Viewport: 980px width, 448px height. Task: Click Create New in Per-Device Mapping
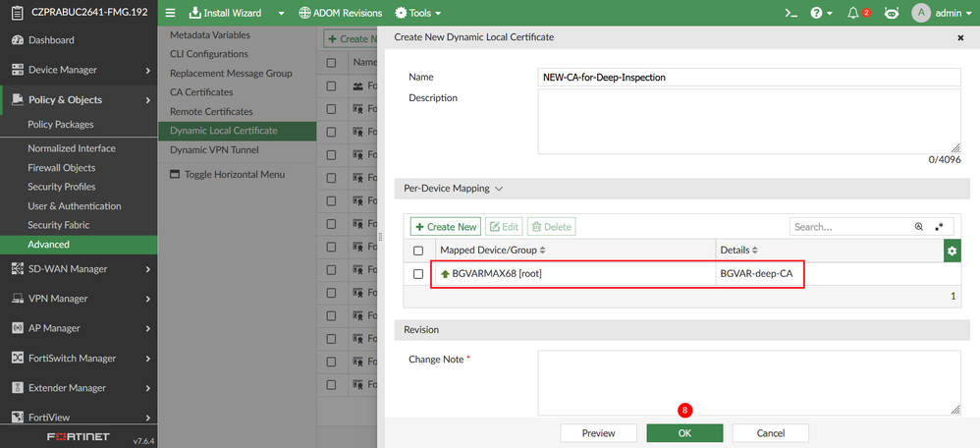pyautogui.click(x=446, y=227)
